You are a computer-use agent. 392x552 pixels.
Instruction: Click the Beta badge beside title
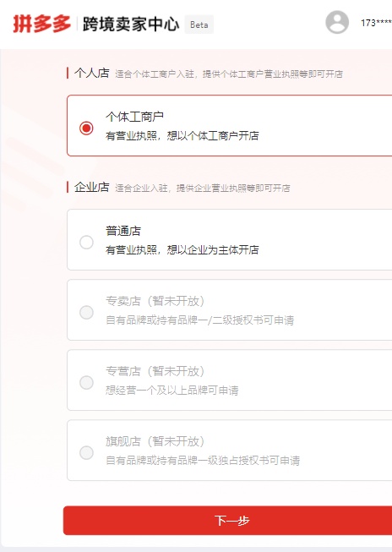199,25
